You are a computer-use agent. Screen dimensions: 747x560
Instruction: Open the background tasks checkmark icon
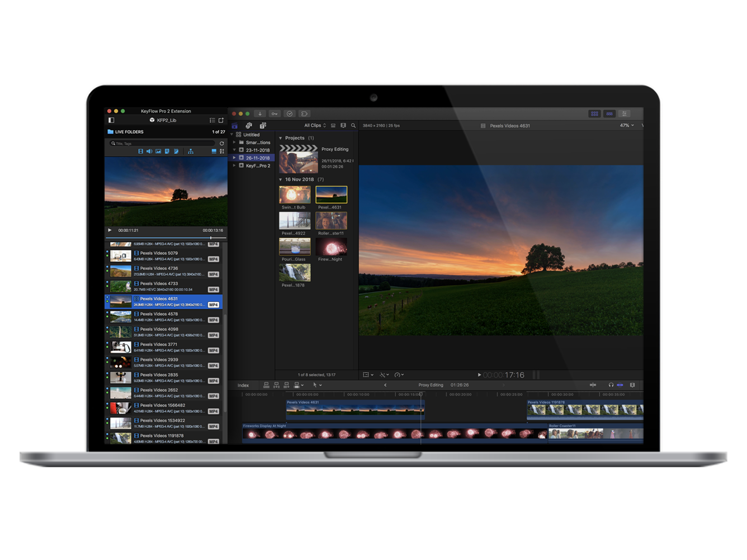point(290,114)
